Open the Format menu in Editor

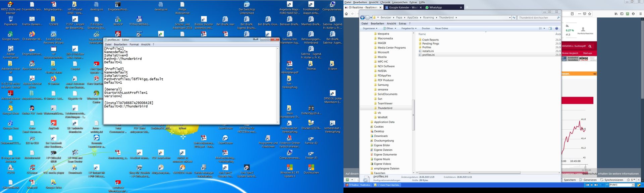[x=134, y=44]
